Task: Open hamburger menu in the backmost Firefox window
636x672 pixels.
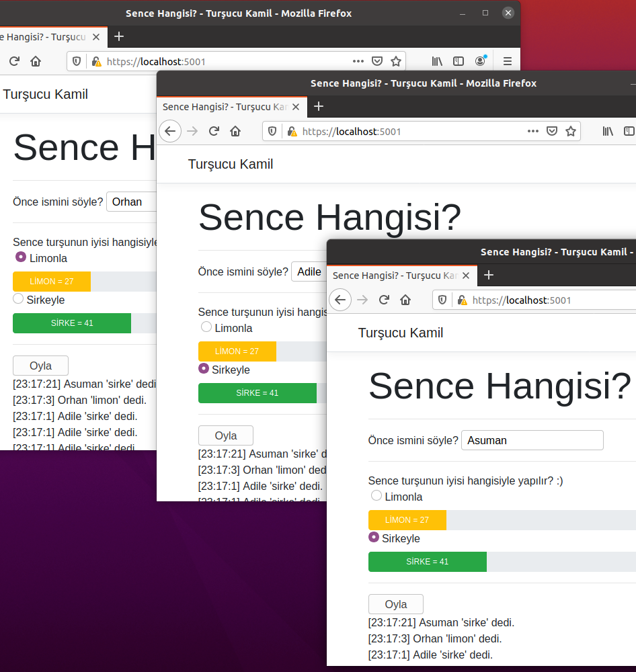Action: [x=507, y=61]
